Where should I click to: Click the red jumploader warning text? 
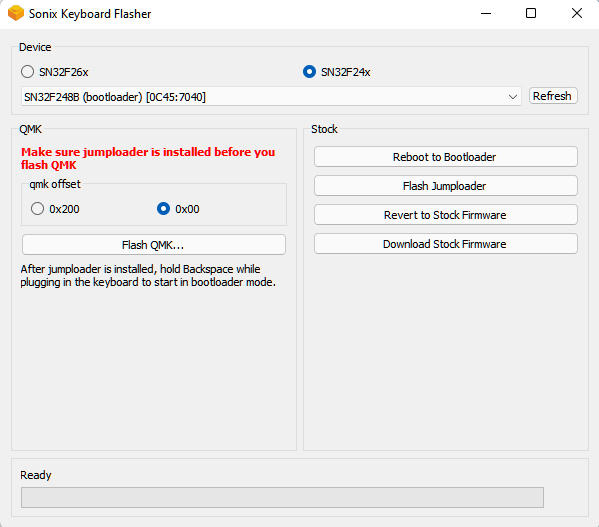click(148, 158)
